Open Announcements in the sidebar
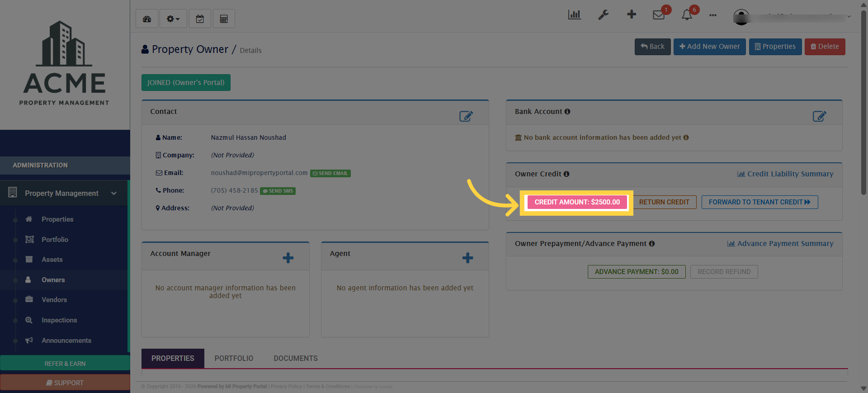 pos(66,341)
